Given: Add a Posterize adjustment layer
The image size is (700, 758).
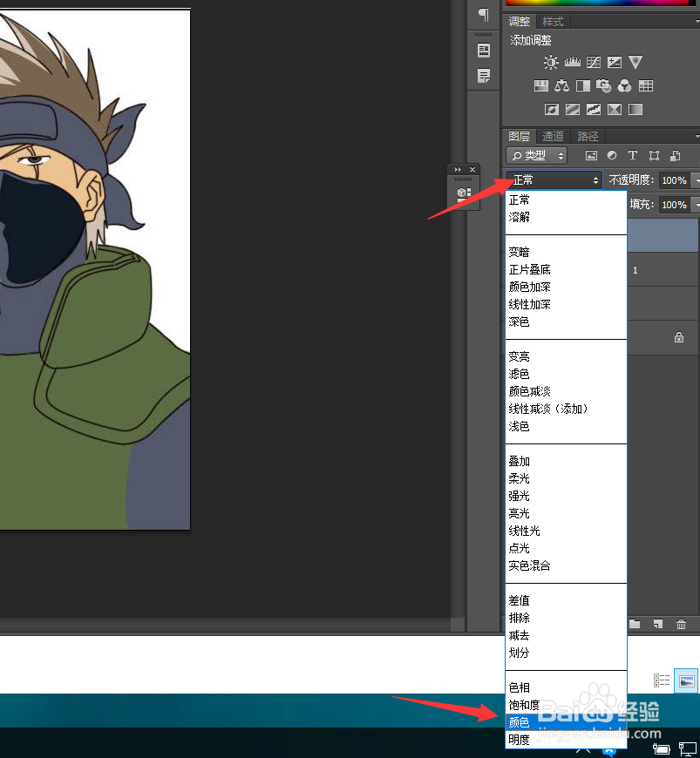Looking at the screenshot, I should 572,110.
